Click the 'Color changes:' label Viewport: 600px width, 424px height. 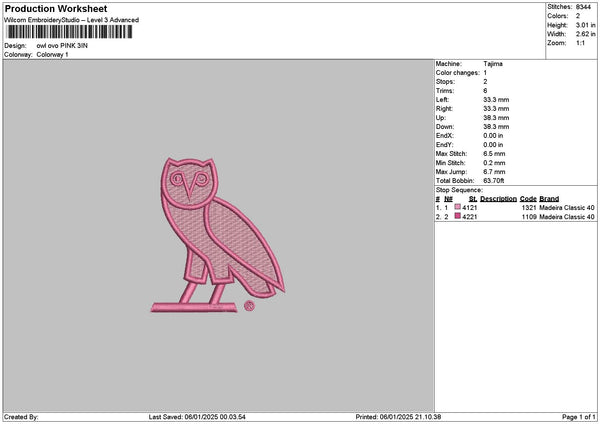[458, 73]
